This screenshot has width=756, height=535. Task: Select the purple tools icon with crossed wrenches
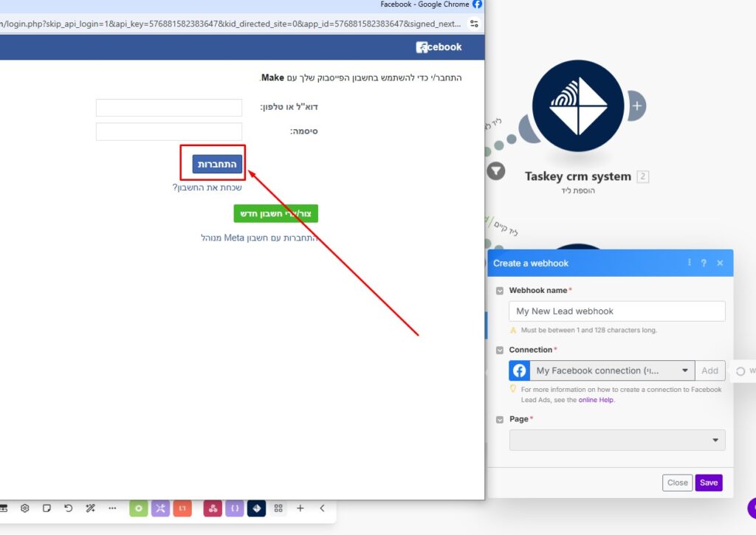(x=160, y=508)
